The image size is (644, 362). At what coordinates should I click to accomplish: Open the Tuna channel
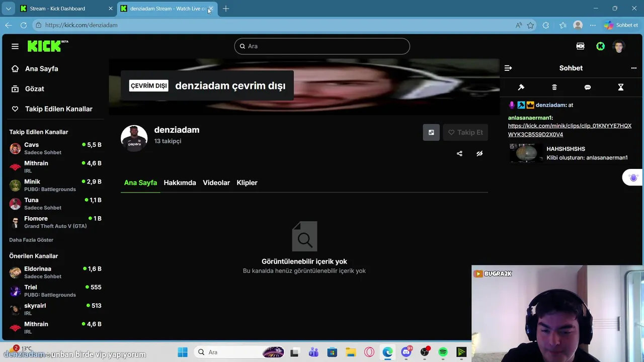point(55,204)
